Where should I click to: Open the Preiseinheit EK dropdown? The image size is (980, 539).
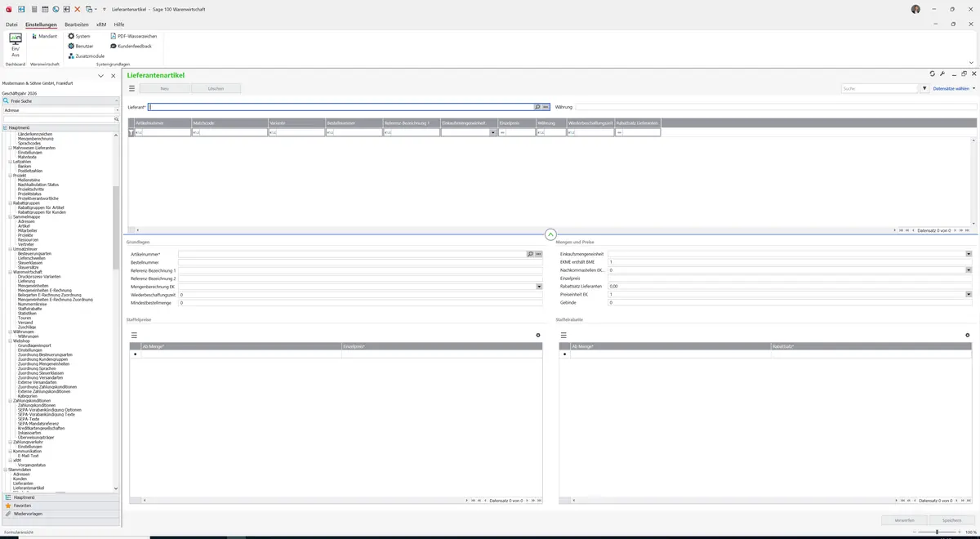tap(969, 295)
